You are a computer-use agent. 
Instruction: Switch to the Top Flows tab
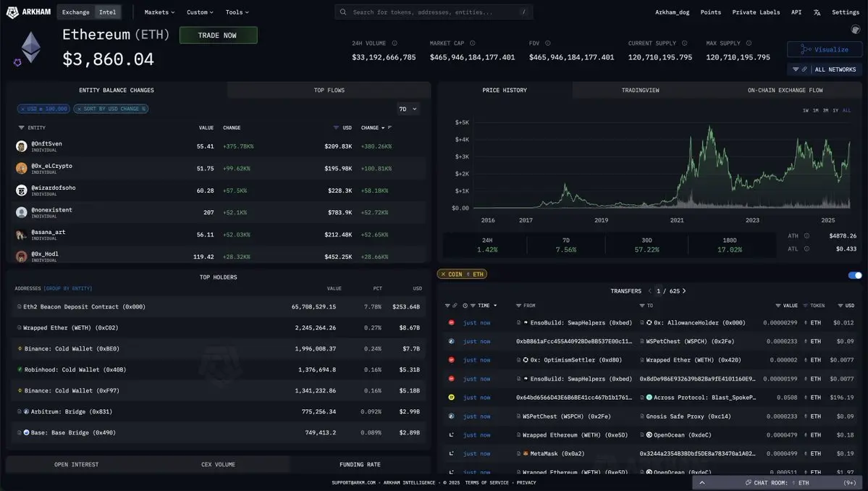(x=329, y=91)
